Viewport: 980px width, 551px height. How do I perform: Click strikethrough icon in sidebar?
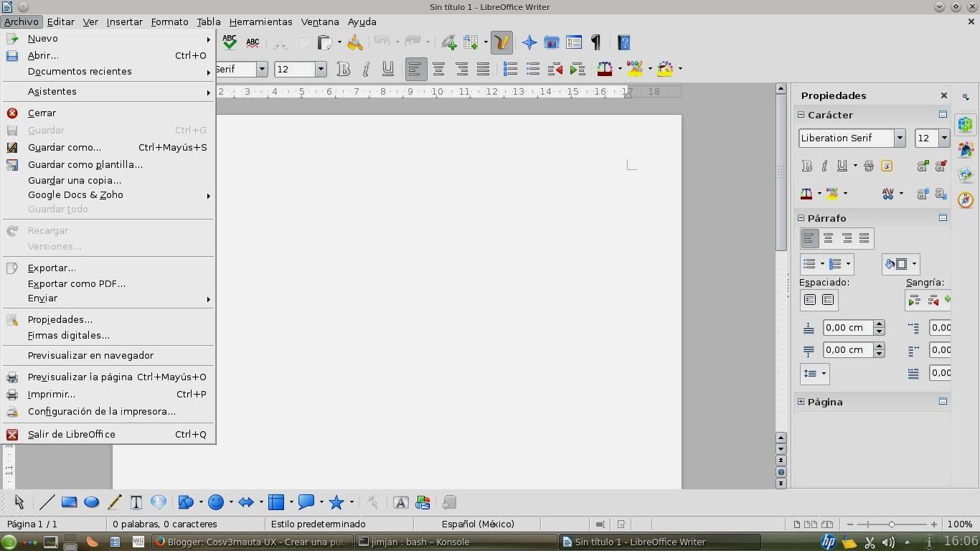click(x=869, y=166)
